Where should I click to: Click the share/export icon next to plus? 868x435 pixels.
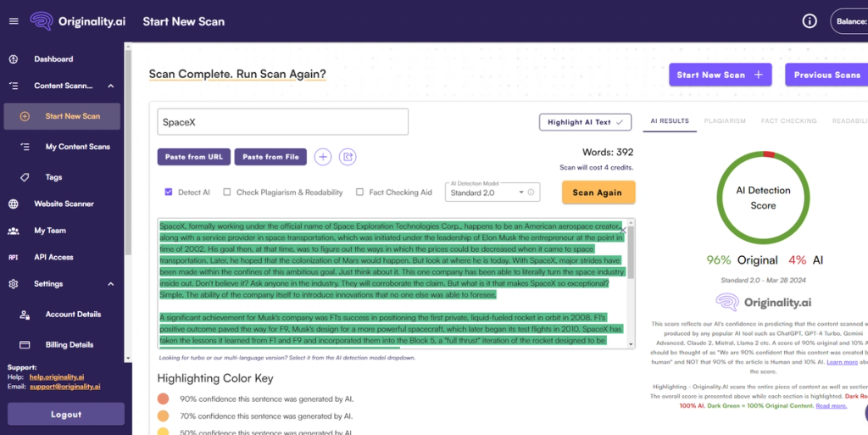pos(348,157)
